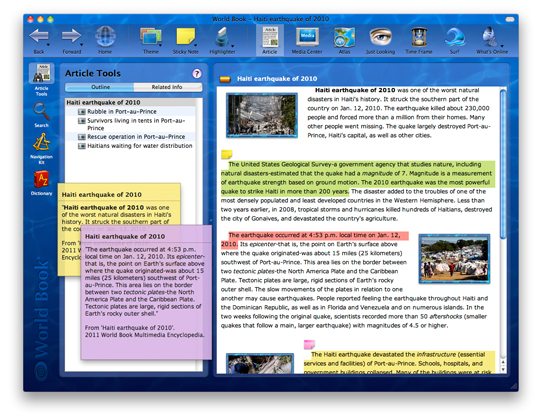The width and height of the screenshot is (540, 415).
Task: Open the tent camp photo thumbnail
Action: pos(454,259)
